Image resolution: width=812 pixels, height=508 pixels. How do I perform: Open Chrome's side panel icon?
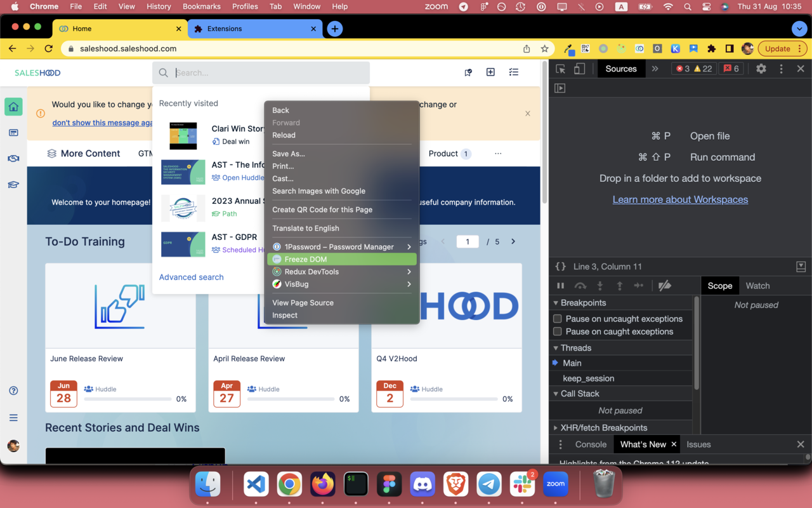click(730, 49)
